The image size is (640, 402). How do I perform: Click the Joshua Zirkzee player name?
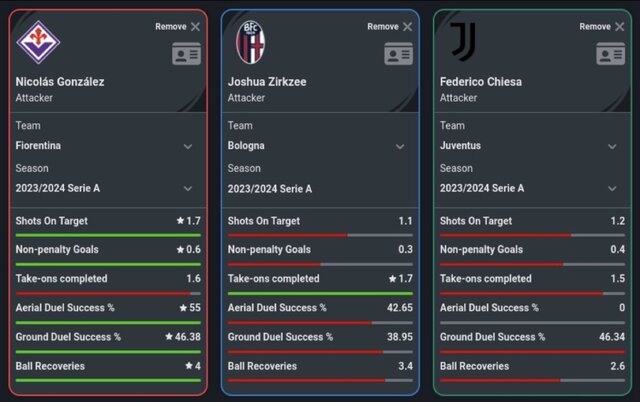[267, 82]
